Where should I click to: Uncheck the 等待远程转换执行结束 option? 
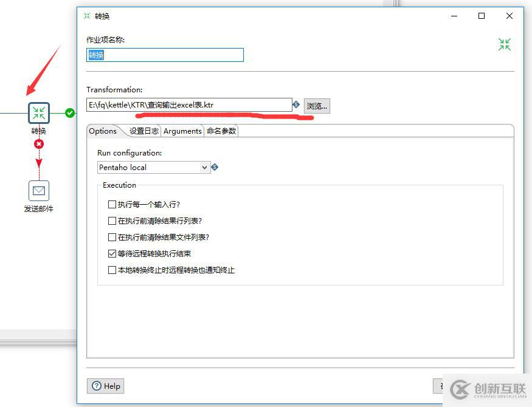(x=111, y=253)
